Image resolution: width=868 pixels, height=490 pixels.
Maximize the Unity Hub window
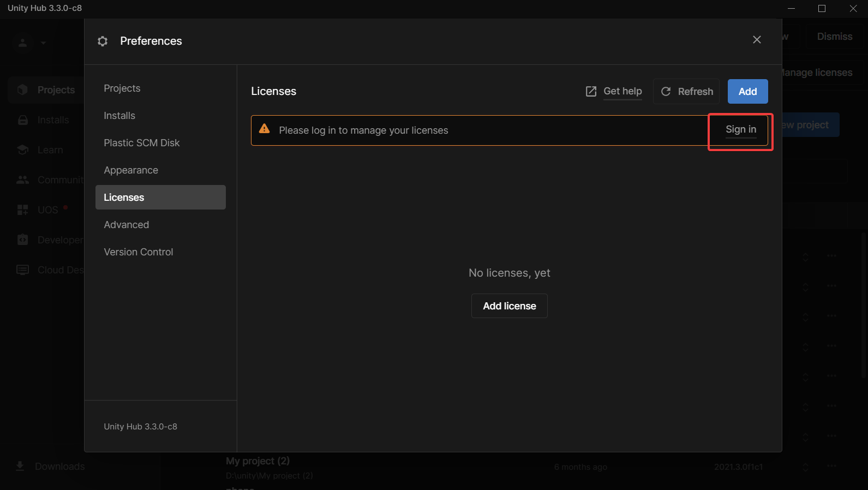(x=822, y=8)
